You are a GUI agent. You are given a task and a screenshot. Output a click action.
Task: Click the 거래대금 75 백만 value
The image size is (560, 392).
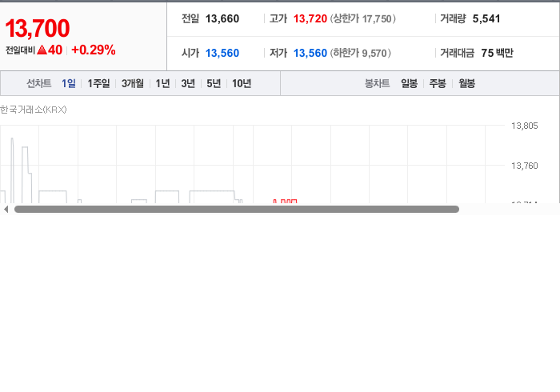pos(497,53)
